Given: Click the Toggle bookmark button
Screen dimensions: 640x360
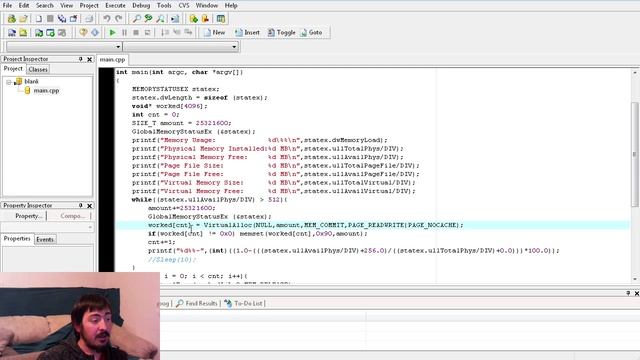Looking at the screenshot, I should (x=281, y=32).
